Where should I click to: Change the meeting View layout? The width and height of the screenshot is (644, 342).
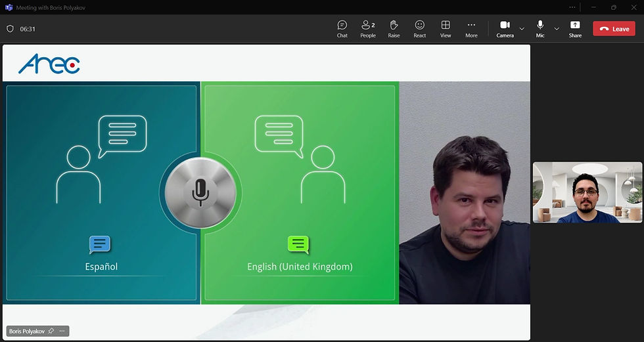click(446, 29)
